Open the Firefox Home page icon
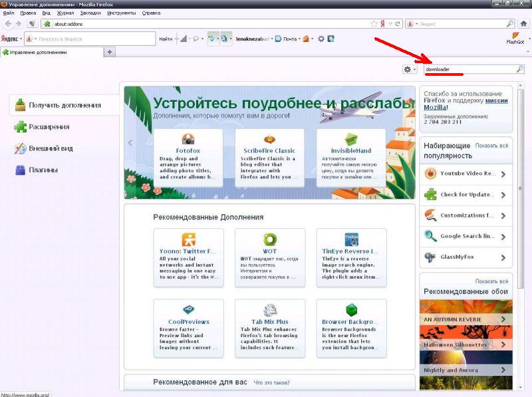Viewport: 532px width, 397px height. click(x=523, y=24)
